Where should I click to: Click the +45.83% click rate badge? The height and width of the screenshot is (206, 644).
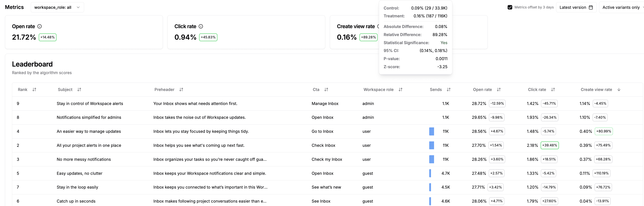point(208,37)
